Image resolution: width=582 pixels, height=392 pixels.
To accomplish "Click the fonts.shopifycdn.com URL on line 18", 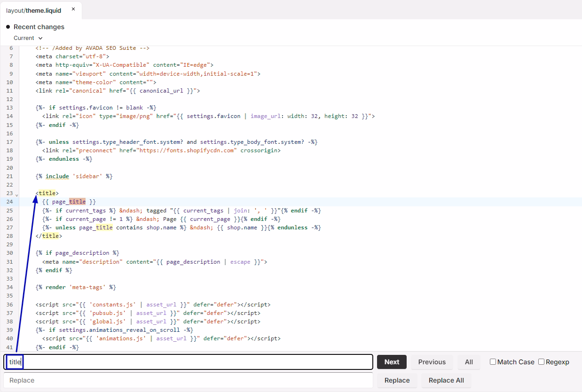I will 187,150.
